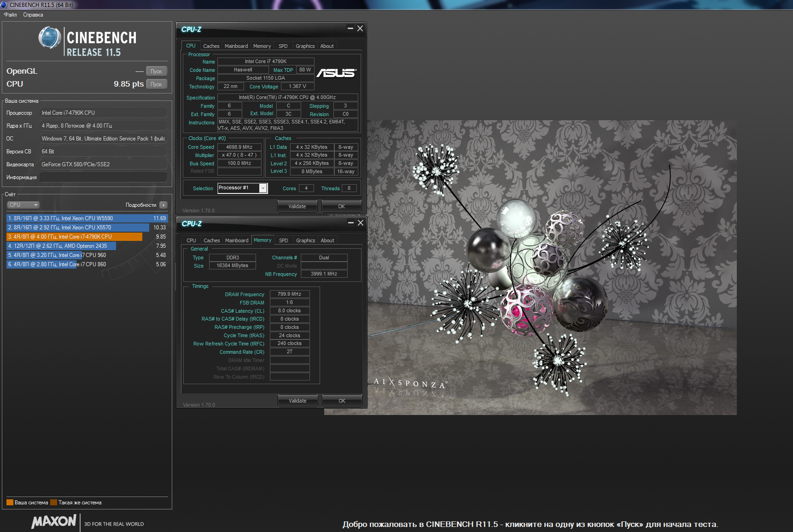Switch to CPU tab in lower CPU-Z
This screenshot has width=793, height=532.
192,240
